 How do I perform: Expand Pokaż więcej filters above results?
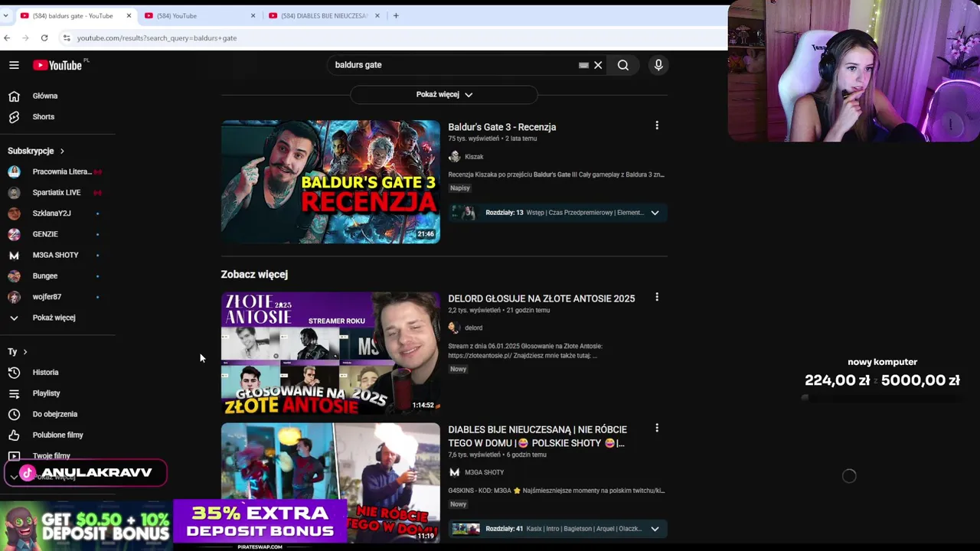point(444,94)
